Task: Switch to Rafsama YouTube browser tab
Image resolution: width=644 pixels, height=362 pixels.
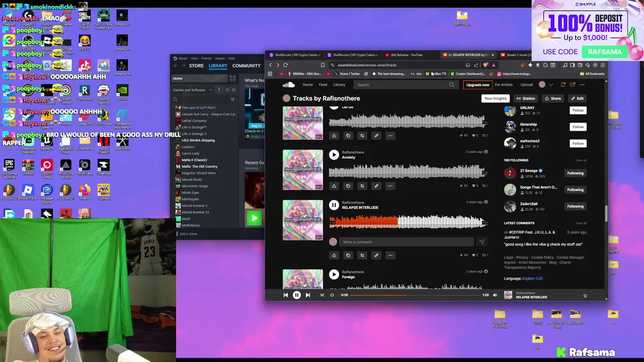Action: (407, 55)
